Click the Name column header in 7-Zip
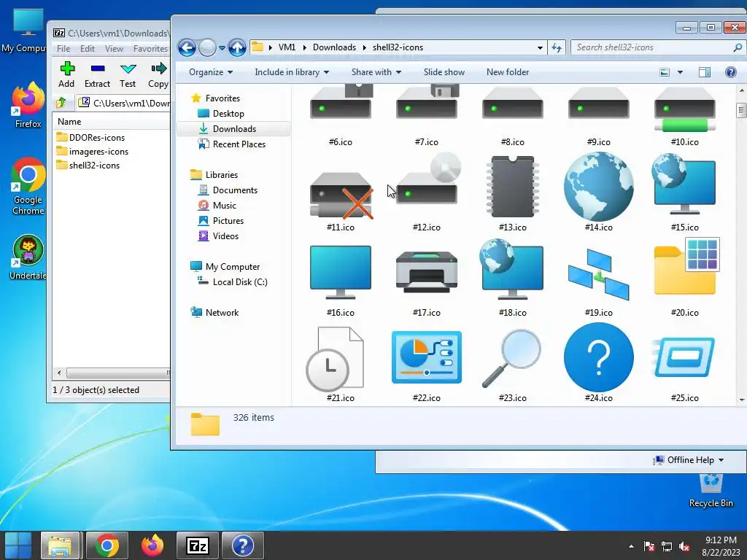 pyautogui.click(x=111, y=122)
